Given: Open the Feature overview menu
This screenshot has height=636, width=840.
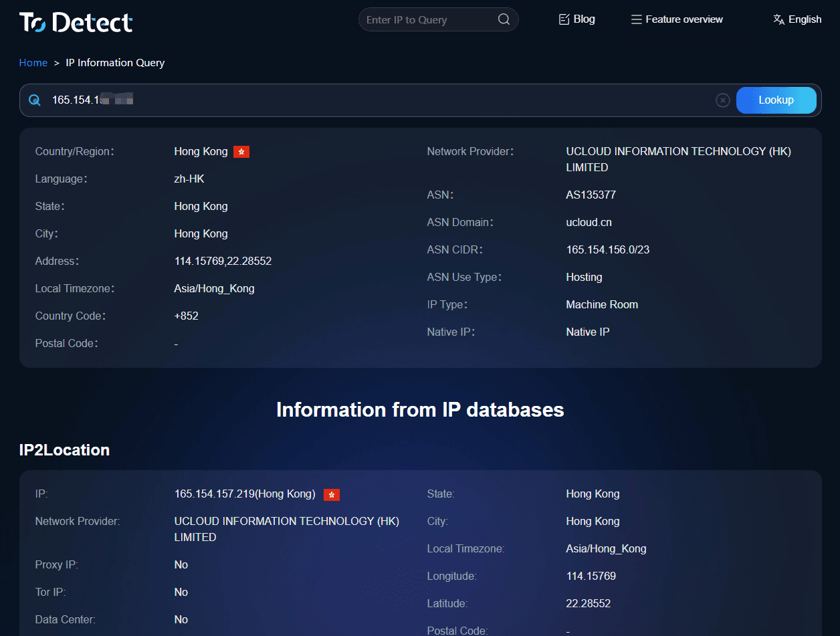Looking at the screenshot, I should tap(677, 19).
